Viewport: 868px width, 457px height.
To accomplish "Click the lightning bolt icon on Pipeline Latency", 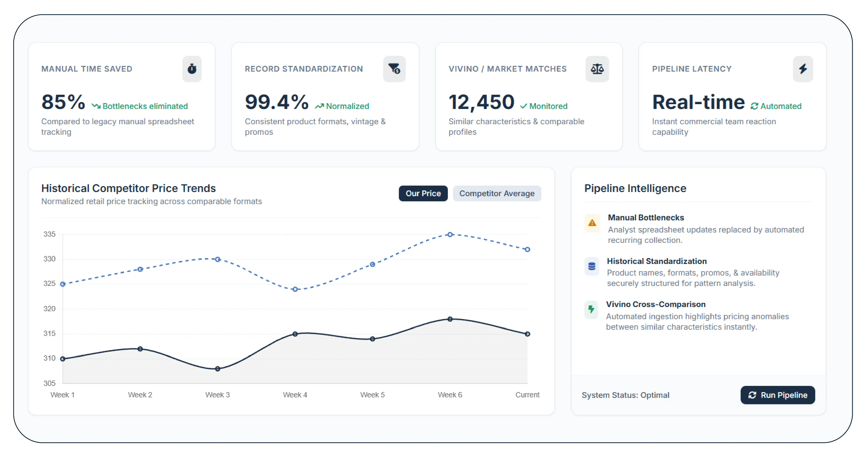I will pyautogui.click(x=803, y=69).
